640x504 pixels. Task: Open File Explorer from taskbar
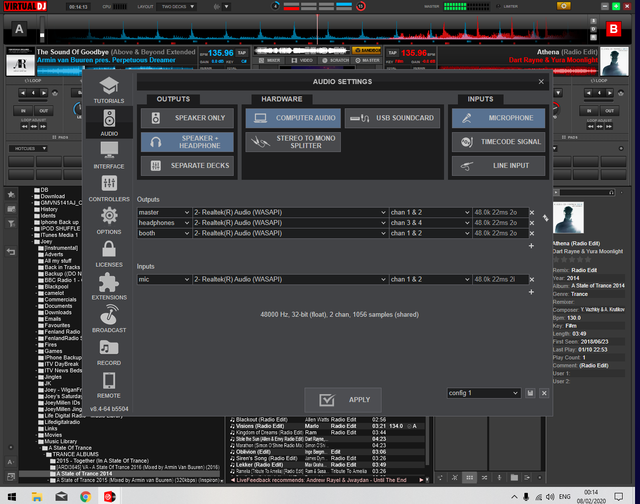click(37, 496)
